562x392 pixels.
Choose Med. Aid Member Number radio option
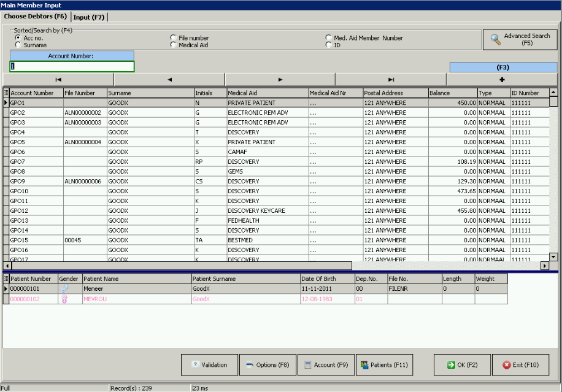[x=329, y=38]
